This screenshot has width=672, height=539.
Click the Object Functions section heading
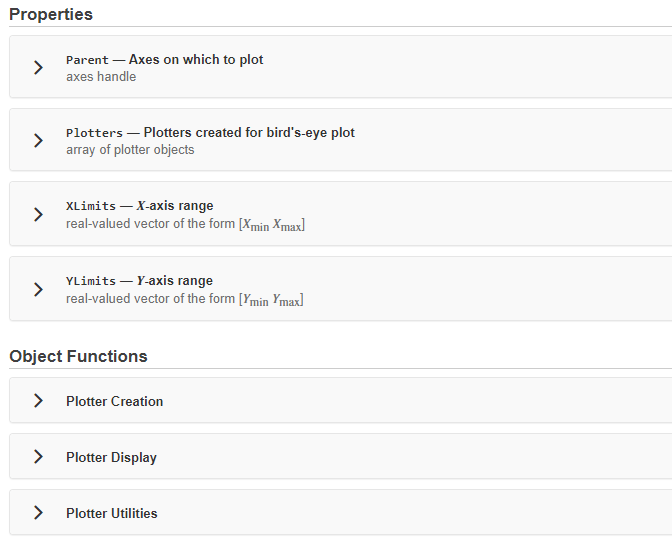(x=78, y=356)
